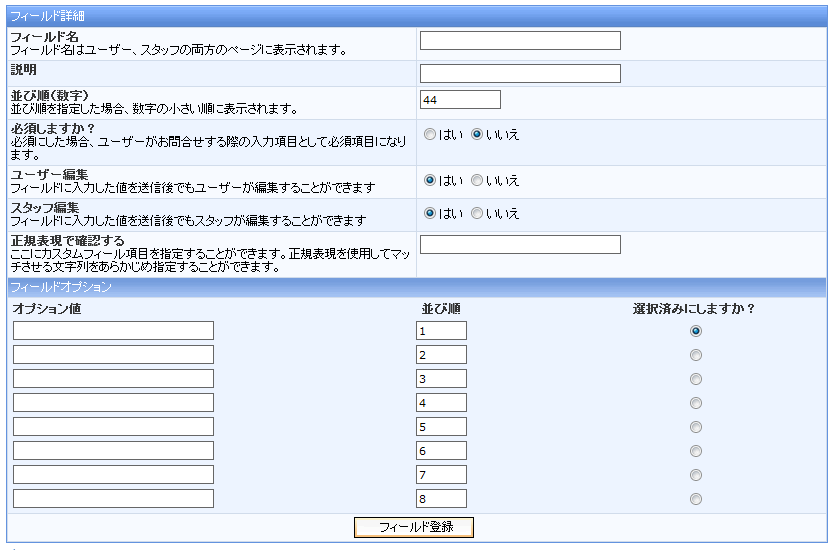Click the 並び順(数字) field showing 44
Viewport: 834px width, 550px height.
tap(460, 99)
